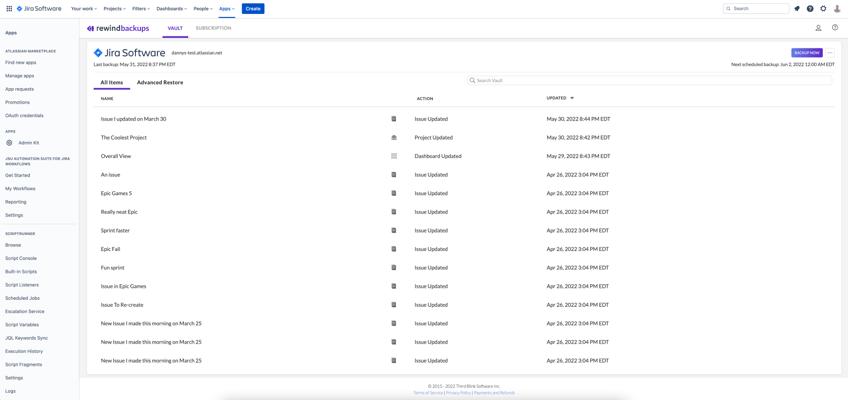Screen dimensions: 848x400
Task: Open Execution History in sidebar
Action: [x=24, y=351]
